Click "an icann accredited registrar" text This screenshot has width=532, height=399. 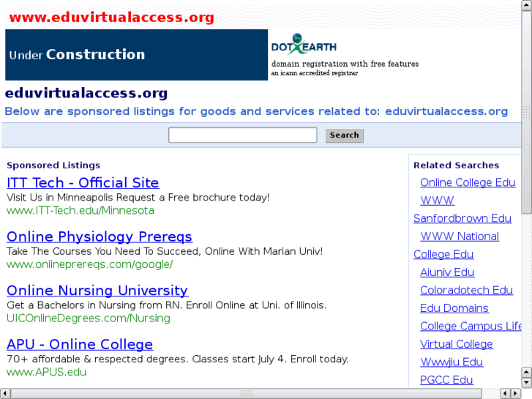pos(314,73)
